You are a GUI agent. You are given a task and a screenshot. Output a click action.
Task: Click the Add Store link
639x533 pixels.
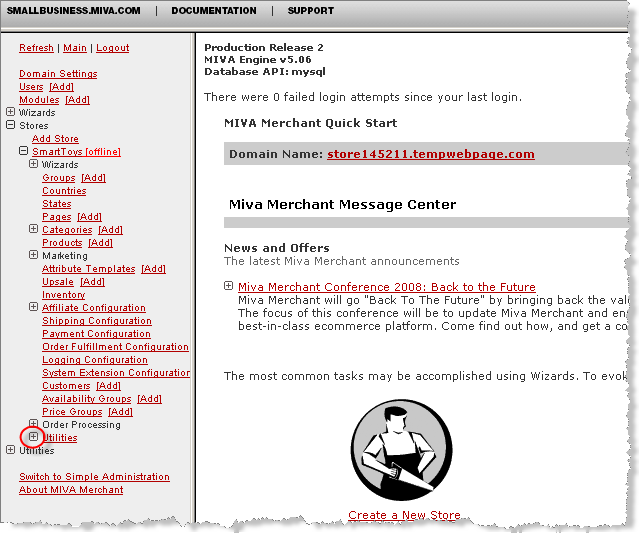pos(55,139)
